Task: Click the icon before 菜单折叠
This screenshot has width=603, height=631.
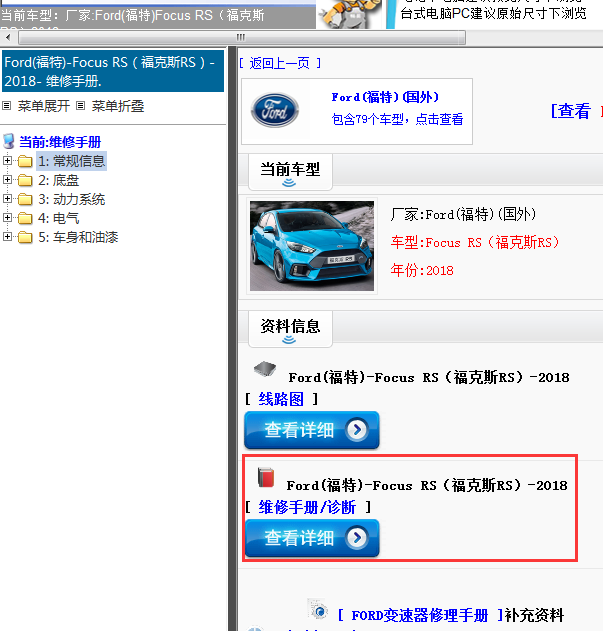Action: click(81, 106)
